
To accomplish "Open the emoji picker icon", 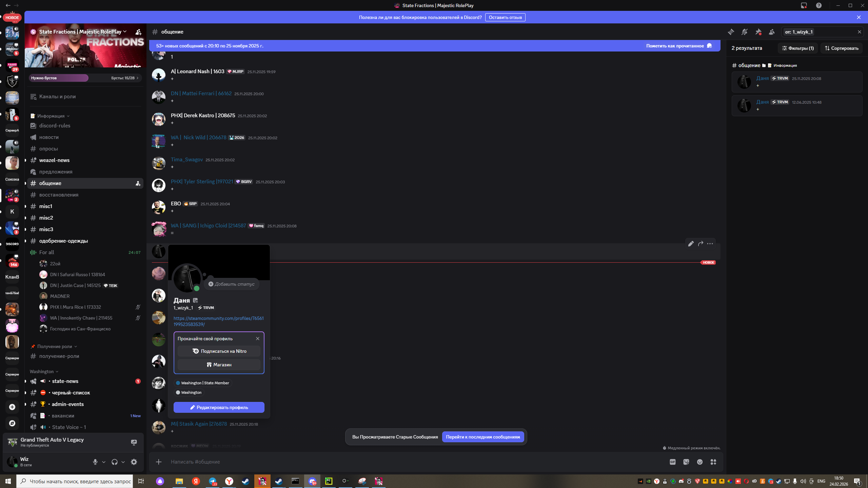I will tap(700, 462).
